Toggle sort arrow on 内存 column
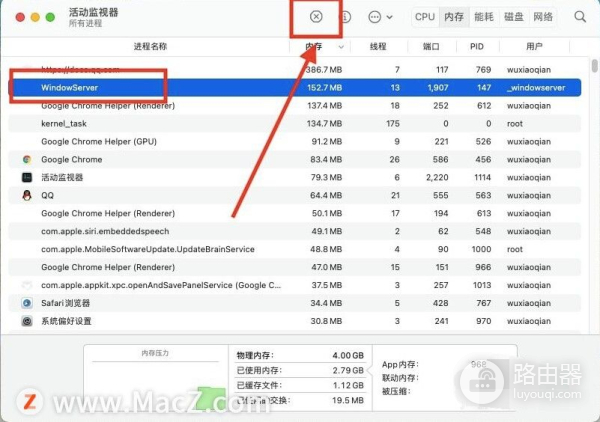The width and height of the screenshot is (600, 422). point(341,47)
